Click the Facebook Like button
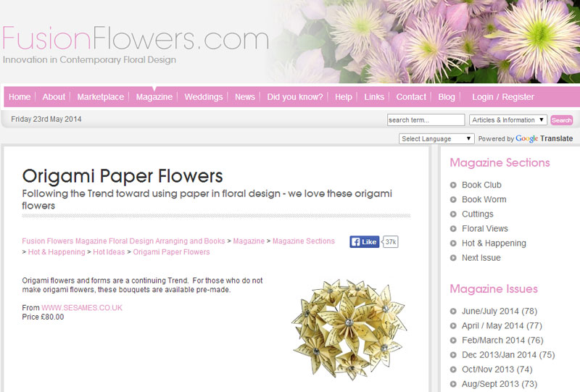The image size is (580, 392). (365, 242)
